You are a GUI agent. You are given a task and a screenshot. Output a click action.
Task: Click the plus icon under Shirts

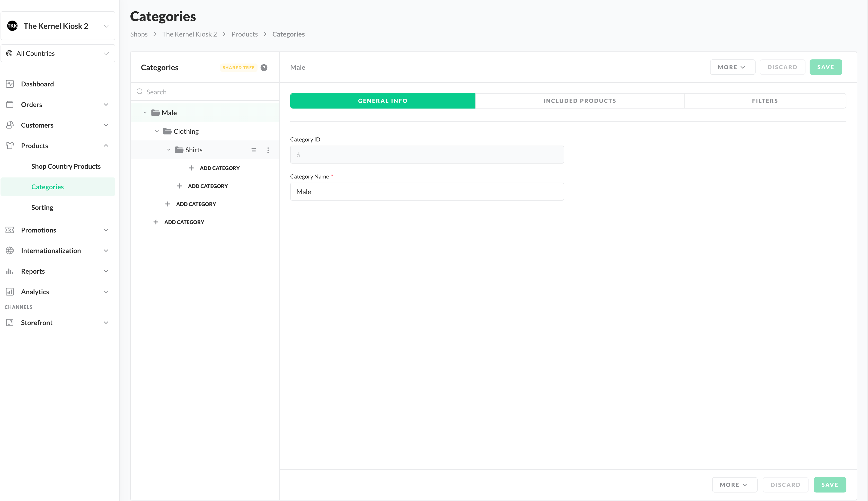click(191, 168)
